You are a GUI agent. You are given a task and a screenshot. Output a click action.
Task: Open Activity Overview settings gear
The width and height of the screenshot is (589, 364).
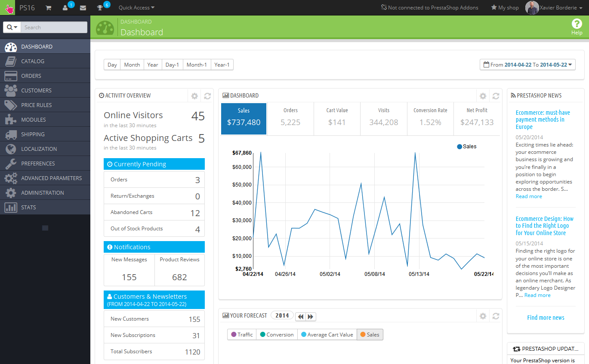pos(194,96)
